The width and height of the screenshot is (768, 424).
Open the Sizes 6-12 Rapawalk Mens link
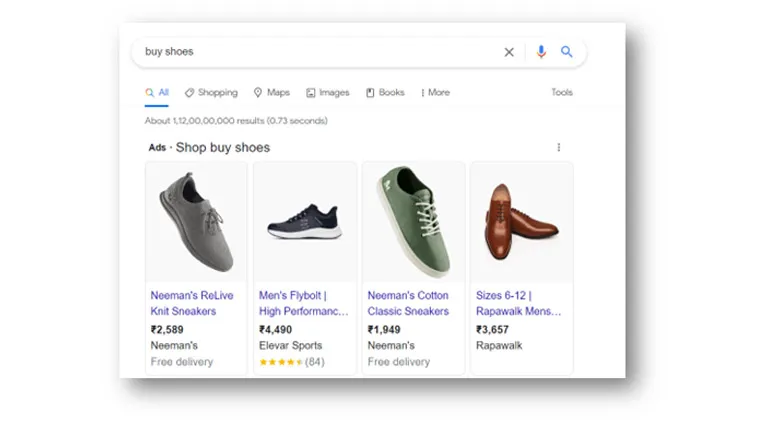point(519,304)
